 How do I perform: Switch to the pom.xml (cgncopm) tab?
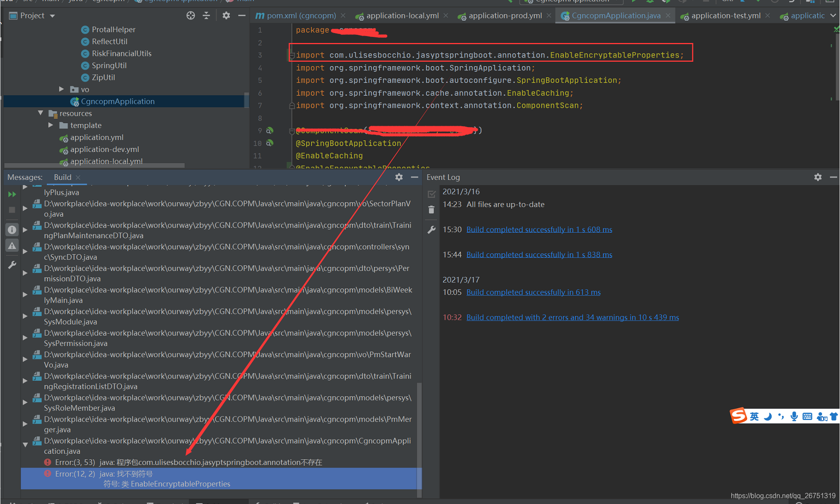click(x=301, y=16)
